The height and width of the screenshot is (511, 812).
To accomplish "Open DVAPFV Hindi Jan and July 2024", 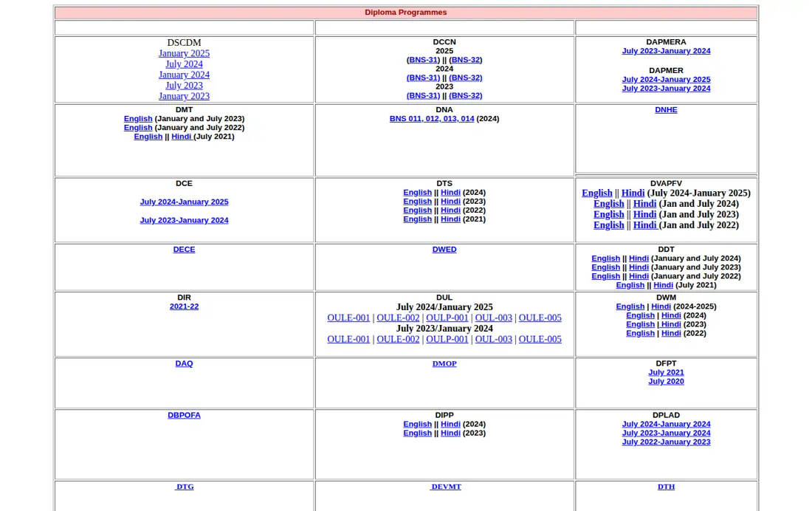I will tap(644, 204).
